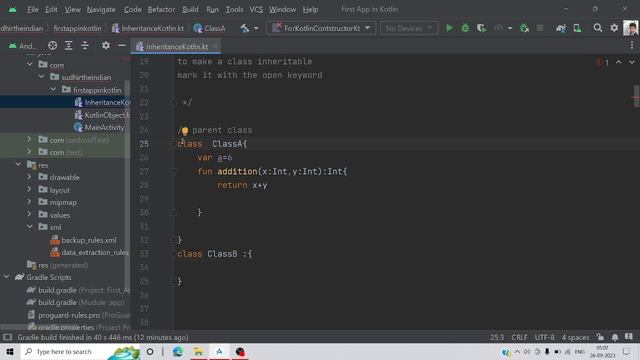Viewport: 640px width, 360px height.
Task: Open Device Manager icon
Action: pyautogui.click(x=578, y=28)
